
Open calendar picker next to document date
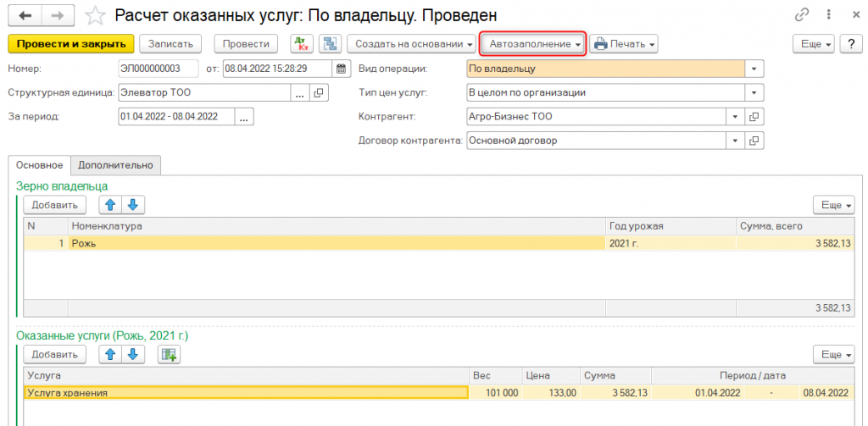[x=341, y=69]
